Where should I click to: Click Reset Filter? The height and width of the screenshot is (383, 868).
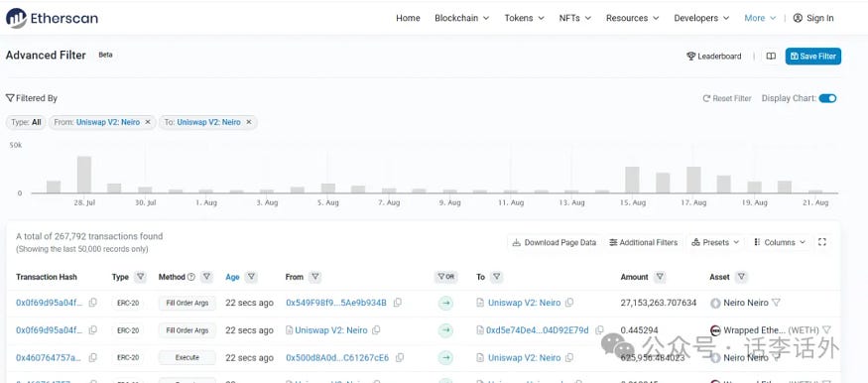(727, 98)
